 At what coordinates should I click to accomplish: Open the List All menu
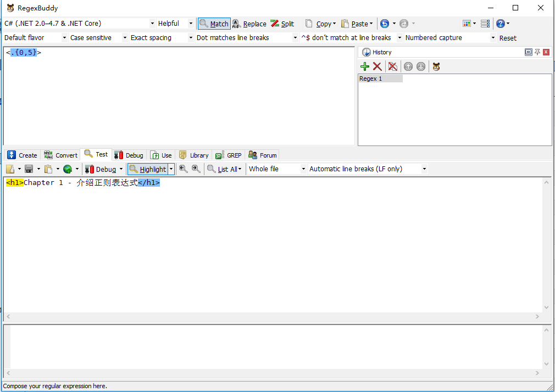pyautogui.click(x=224, y=169)
